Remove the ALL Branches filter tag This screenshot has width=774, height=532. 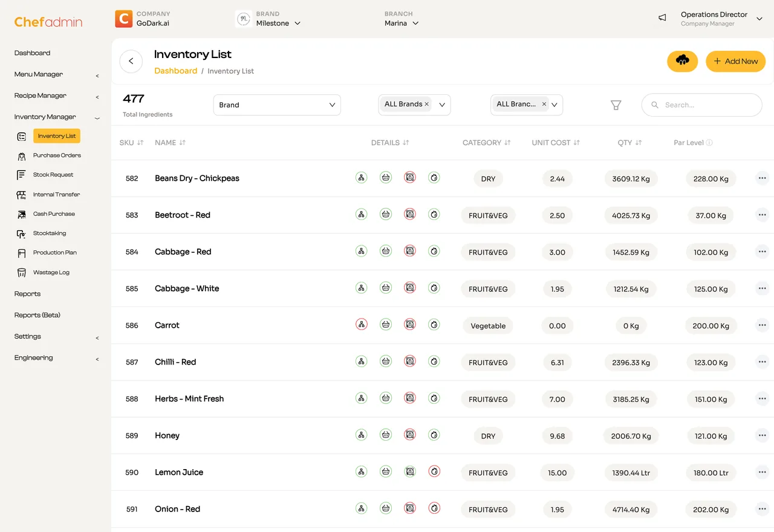click(x=544, y=104)
